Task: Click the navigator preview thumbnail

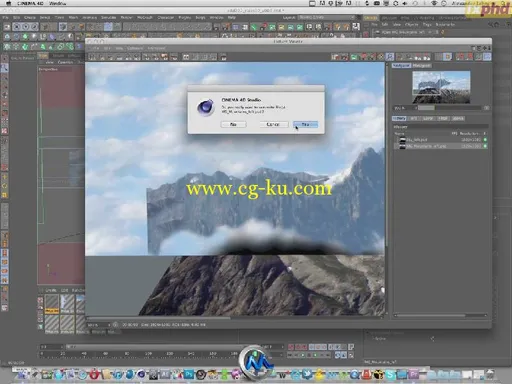Action: coord(441,87)
